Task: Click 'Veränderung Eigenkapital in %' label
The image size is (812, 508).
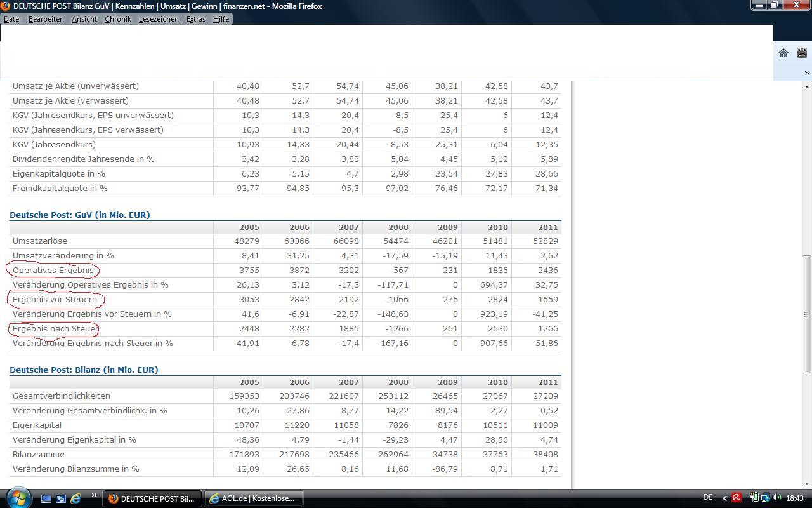Action: point(74,439)
